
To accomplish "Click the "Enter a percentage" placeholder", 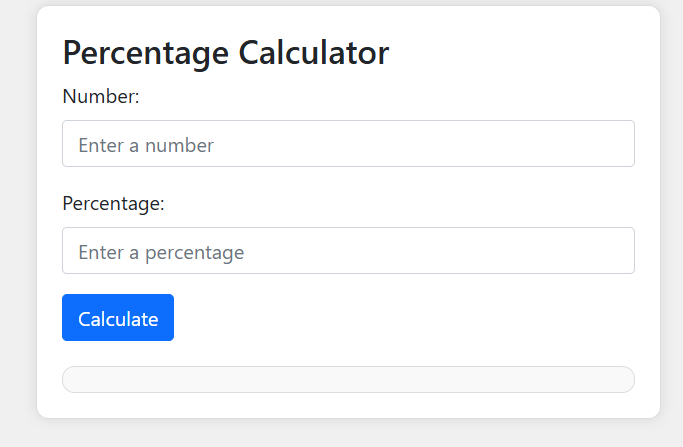I will tap(161, 252).
